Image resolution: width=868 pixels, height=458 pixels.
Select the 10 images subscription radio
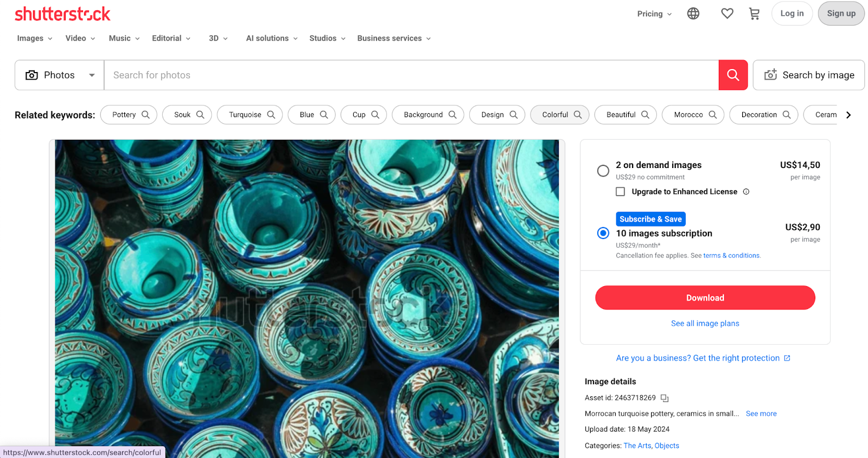click(x=603, y=233)
